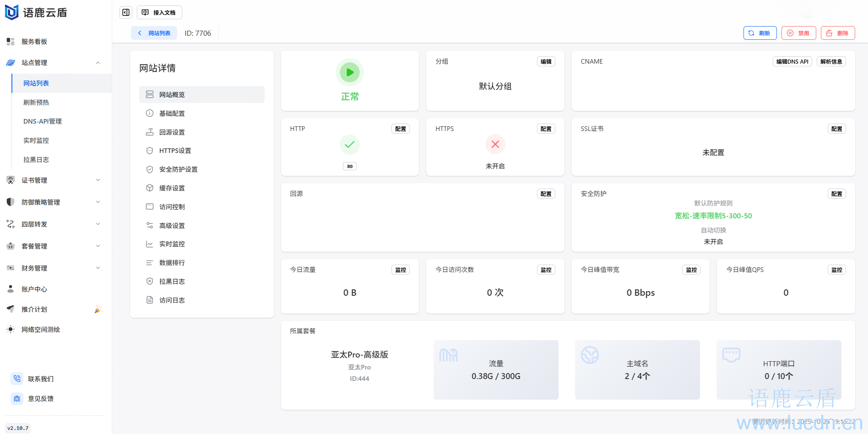This screenshot has width=868, height=434.
Task: Click the 语鹿云盾 shield logo
Action: coord(11,12)
